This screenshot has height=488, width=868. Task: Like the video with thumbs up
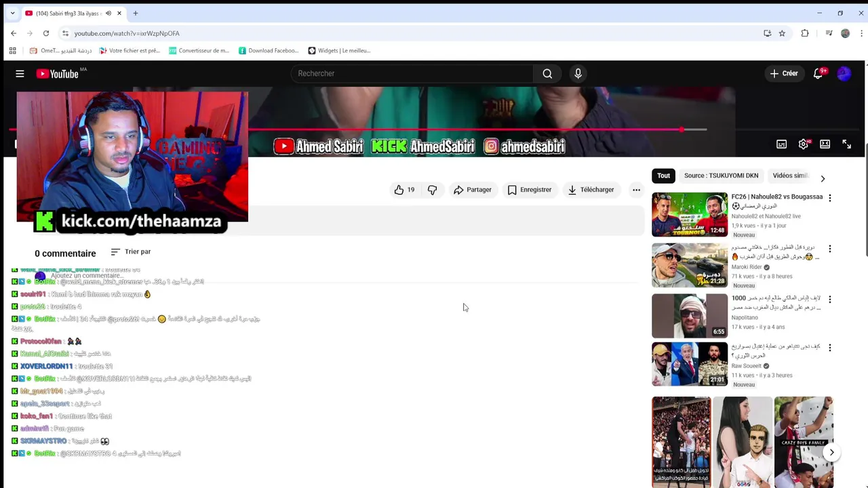[404, 190]
